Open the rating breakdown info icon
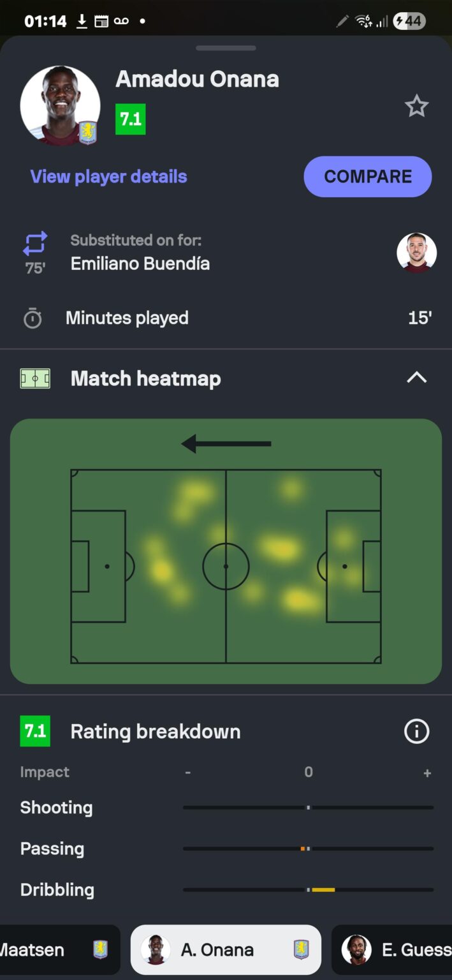The height and width of the screenshot is (980, 452). point(416,731)
